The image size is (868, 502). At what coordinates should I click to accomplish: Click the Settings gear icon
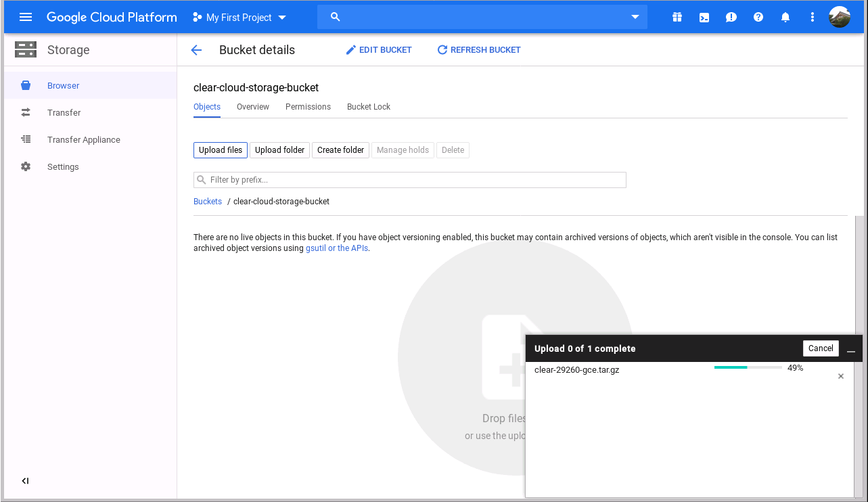pyautogui.click(x=26, y=167)
